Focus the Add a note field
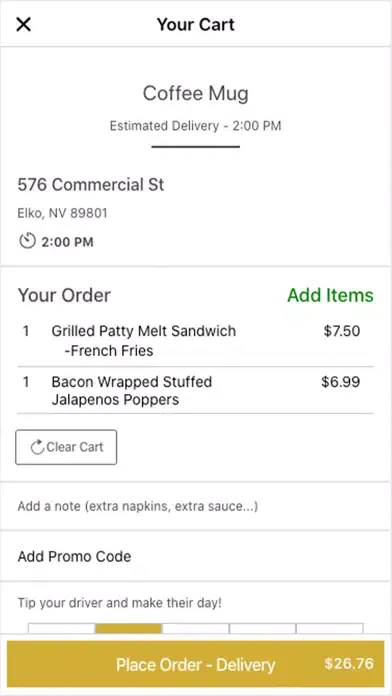Viewport: 392px width, 696px height. (196, 506)
